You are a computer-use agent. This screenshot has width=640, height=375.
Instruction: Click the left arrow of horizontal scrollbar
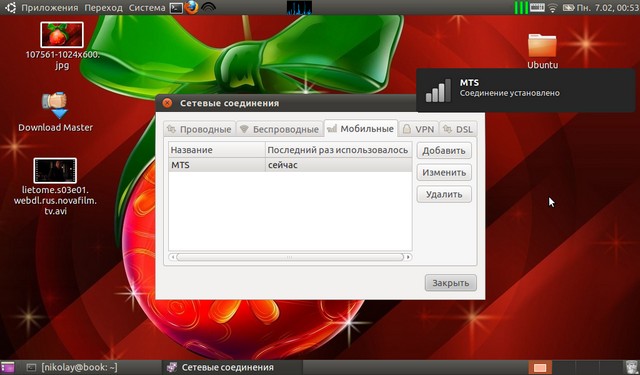click(172, 257)
